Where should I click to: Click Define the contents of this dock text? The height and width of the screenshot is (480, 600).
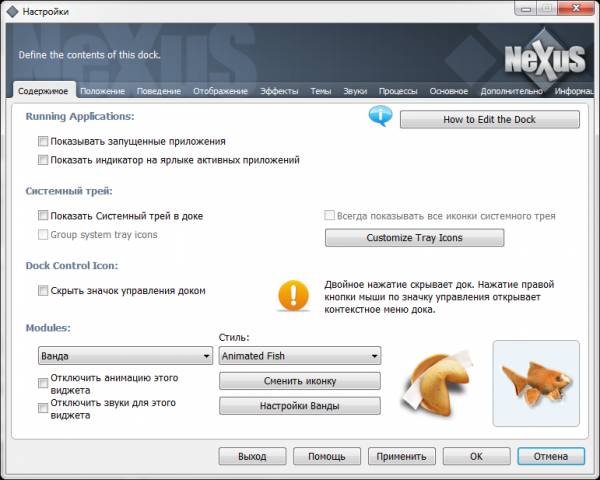coord(90,55)
